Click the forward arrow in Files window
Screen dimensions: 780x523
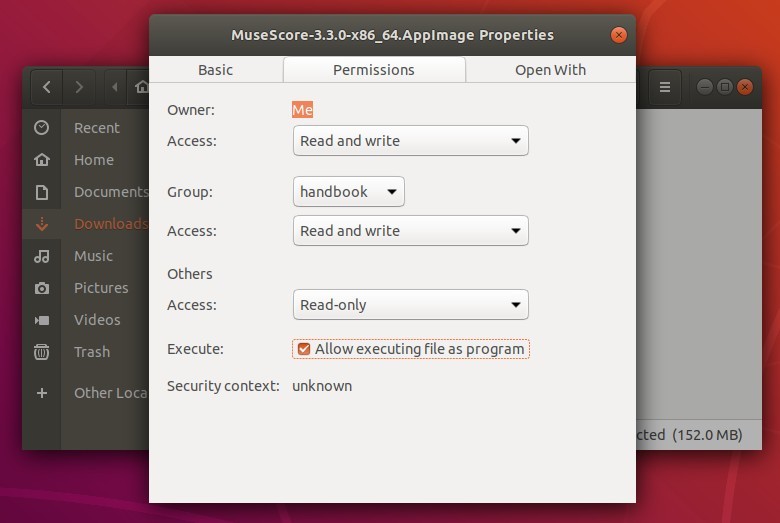click(x=78, y=87)
